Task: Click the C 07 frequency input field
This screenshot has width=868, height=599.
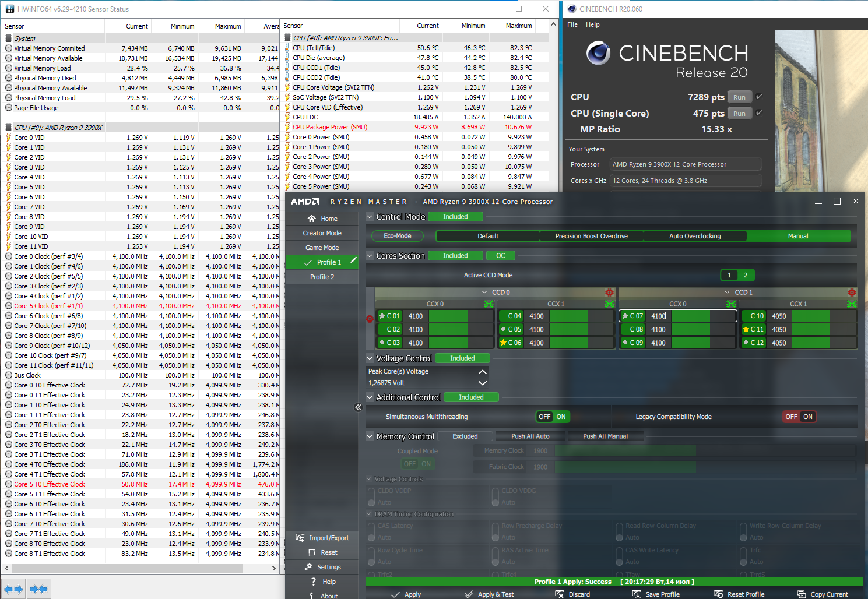Action: click(658, 316)
